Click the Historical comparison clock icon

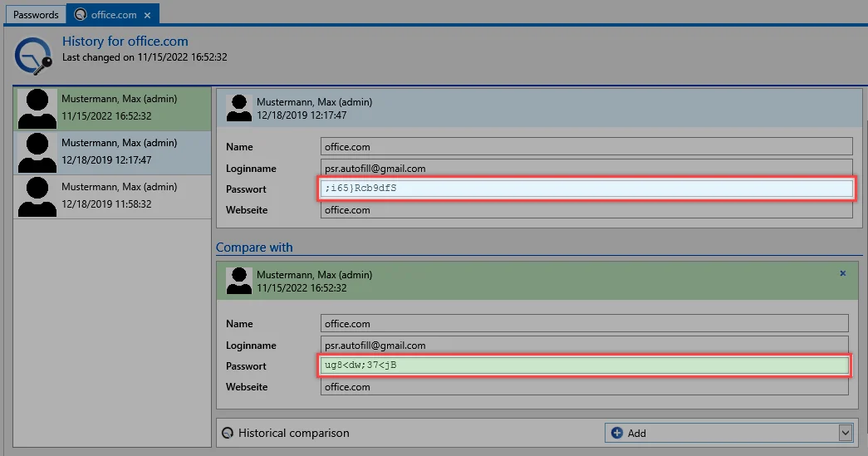228,433
